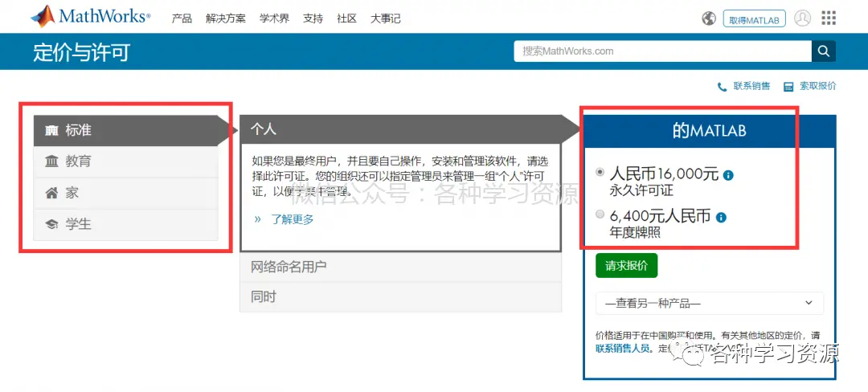Open the 查看另一种产品 dropdown
868x392 pixels.
710,303
